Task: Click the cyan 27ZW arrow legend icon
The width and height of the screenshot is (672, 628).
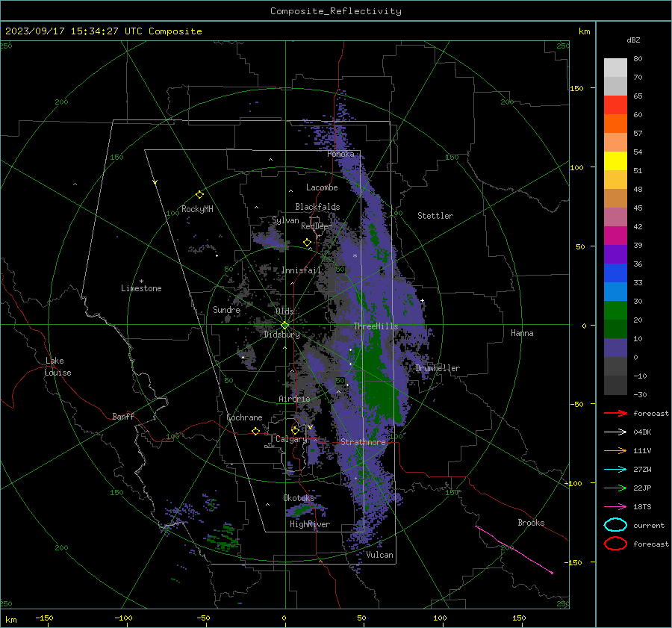Action: 615,470
